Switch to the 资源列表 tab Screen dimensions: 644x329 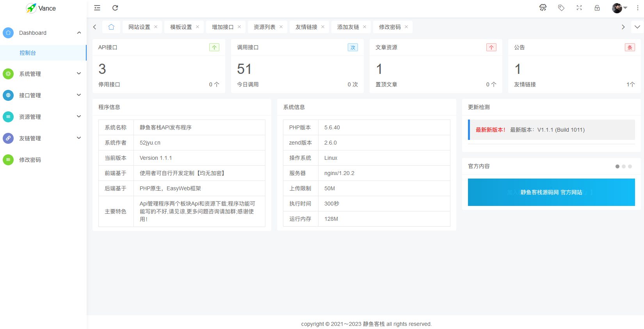tap(264, 27)
